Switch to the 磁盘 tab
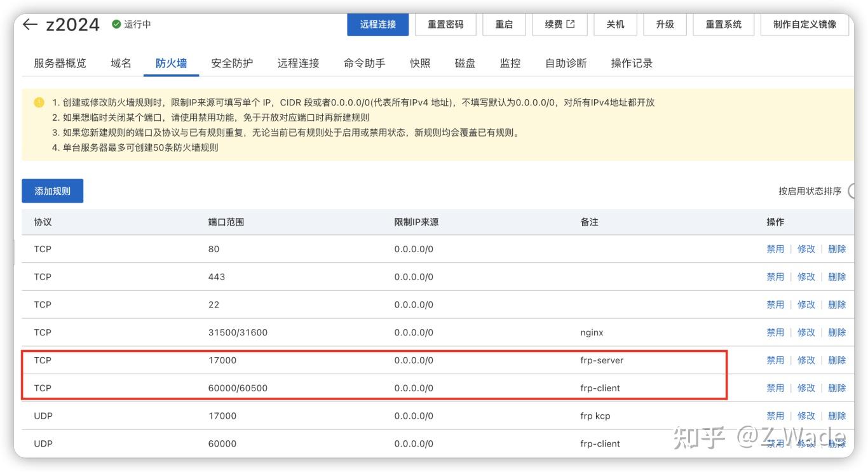The height and width of the screenshot is (472, 868). (465, 63)
